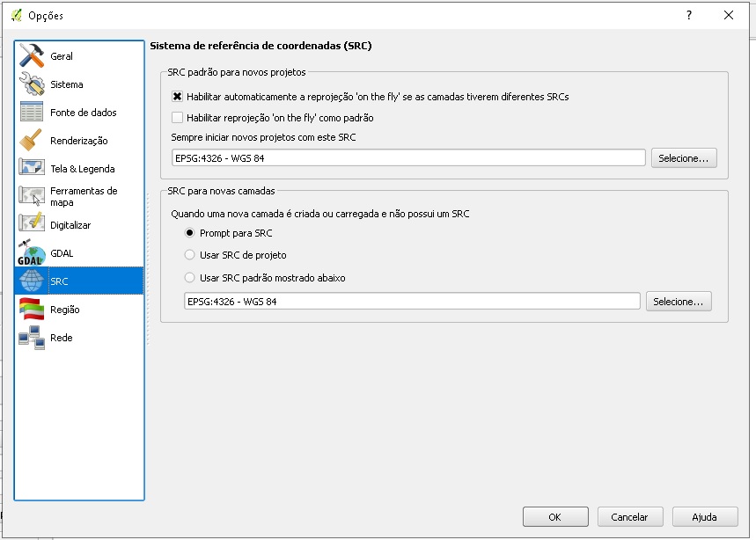Image resolution: width=756 pixels, height=540 pixels.
Task: Disable automatic 'on the fly' reprojection checkbox
Action: coord(178,97)
